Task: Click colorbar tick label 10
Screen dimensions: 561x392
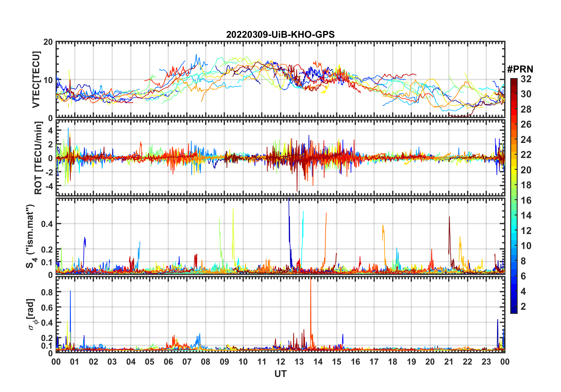Action: [x=526, y=246]
